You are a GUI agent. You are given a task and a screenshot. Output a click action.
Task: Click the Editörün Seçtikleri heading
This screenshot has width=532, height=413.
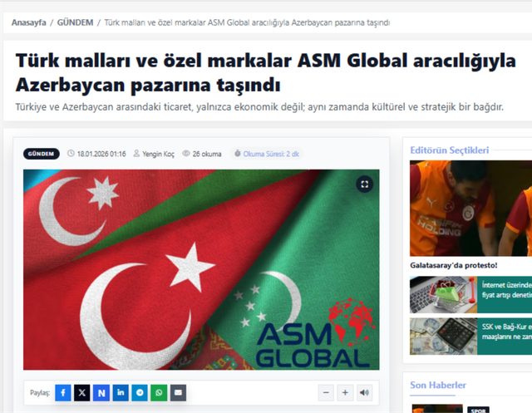pos(449,150)
